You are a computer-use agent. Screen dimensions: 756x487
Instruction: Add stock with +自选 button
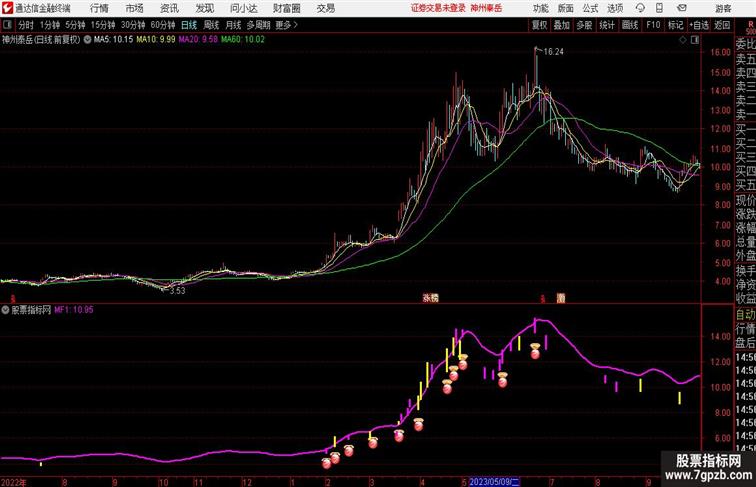699,25
